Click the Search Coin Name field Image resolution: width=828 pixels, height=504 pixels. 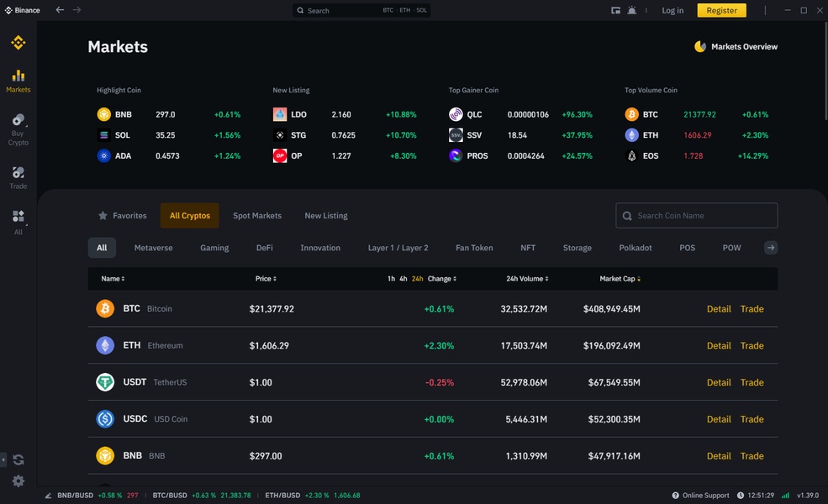tap(704, 216)
